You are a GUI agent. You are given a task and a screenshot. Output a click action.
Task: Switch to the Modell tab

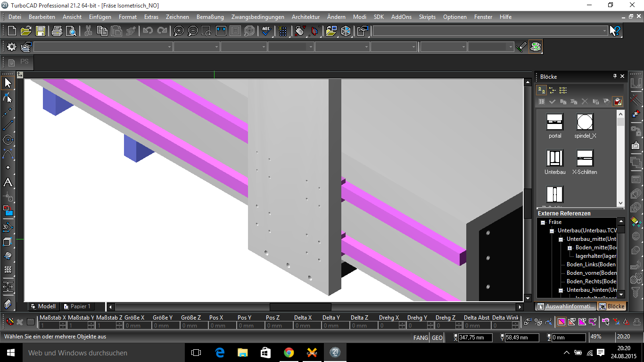tap(43, 306)
